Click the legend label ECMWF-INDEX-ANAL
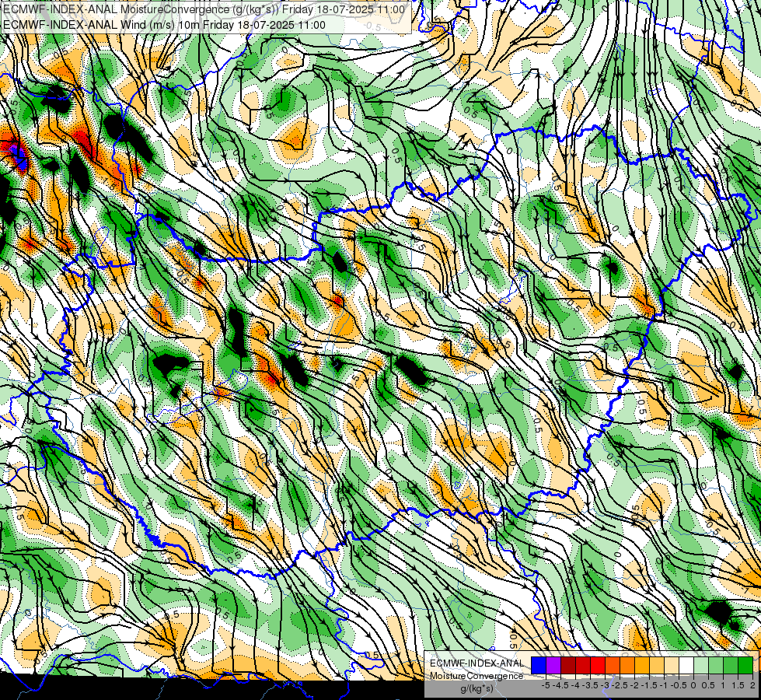This screenshot has height=700, width=761. pos(476,663)
